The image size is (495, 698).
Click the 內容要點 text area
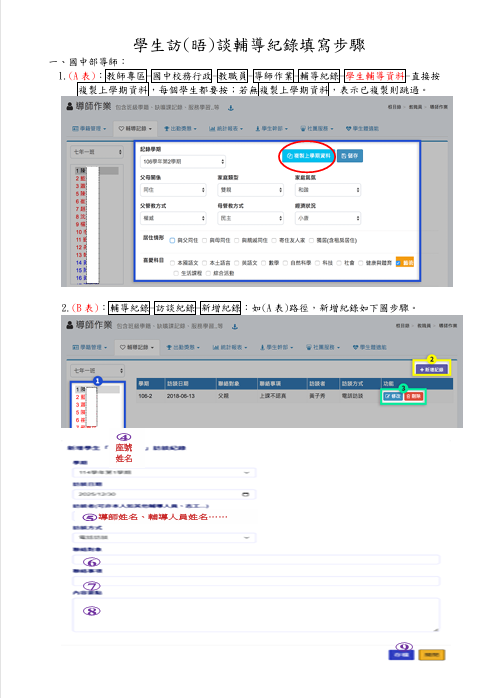click(256, 615)
